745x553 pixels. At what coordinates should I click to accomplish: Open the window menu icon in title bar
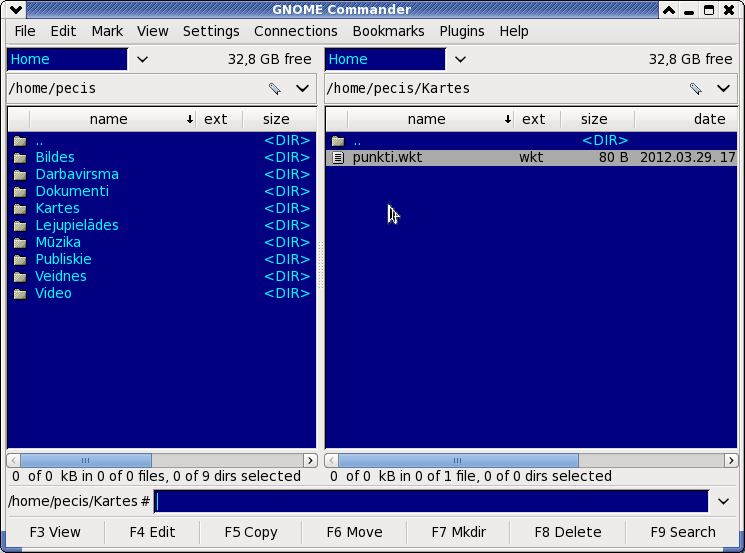point(15,9)
